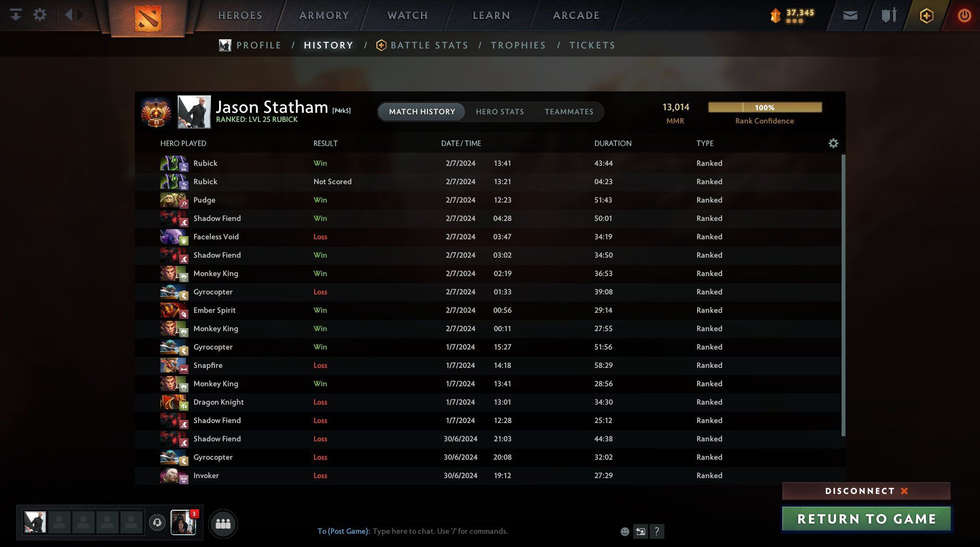Switch to the TROPHIES tab

[518, 45]
